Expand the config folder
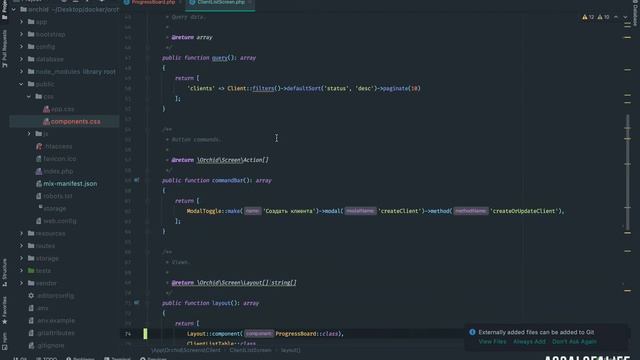The width and height of the screenshot is (640, 360). pyautogui.click(x=22, y=47)
